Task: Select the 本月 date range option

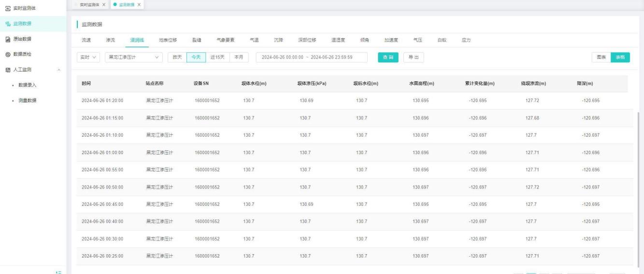Action: click(x=239, y=58)
